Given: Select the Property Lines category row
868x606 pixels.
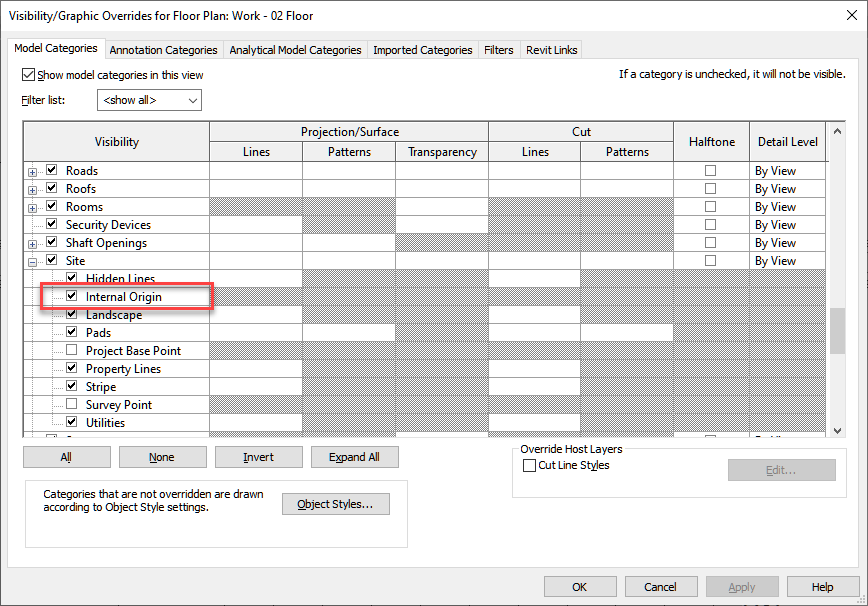Looking at the screenshot, I should [123, 369].
